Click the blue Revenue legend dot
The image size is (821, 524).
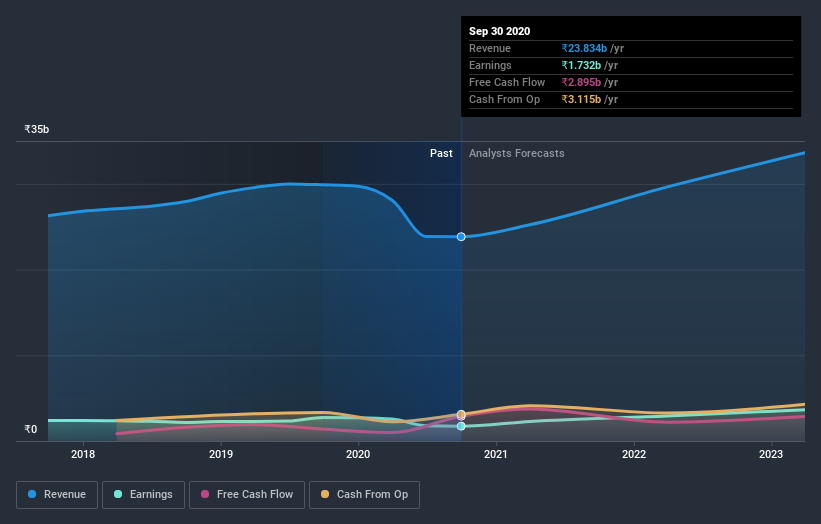pyautogui.click(x=32, y=494)
